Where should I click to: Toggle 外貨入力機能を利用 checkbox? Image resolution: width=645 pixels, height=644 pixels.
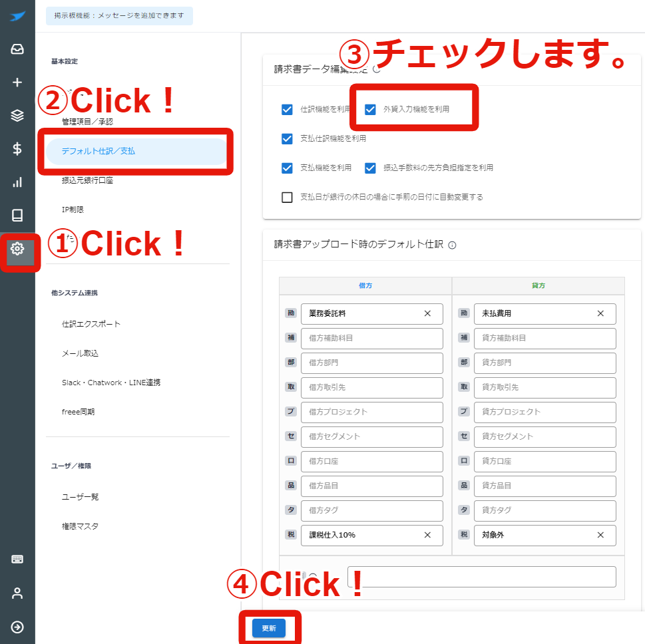pyautogui.click(x=370, y=109)
